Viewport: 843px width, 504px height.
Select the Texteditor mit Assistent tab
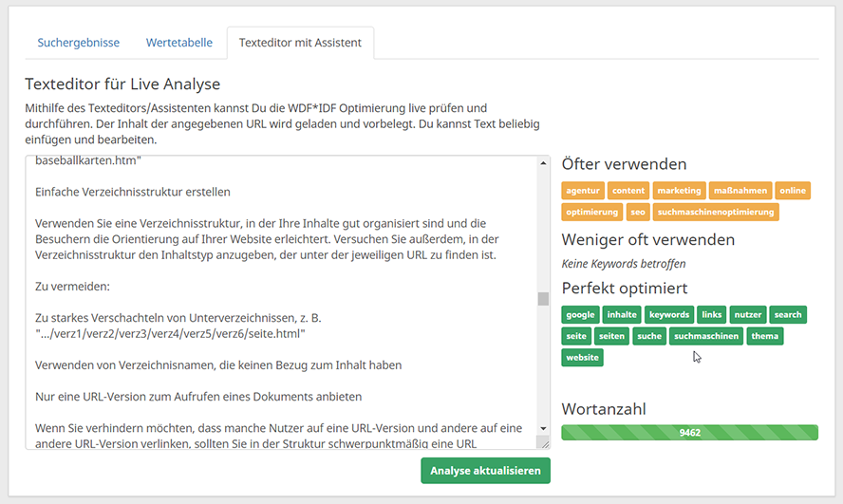click(300, 43)
